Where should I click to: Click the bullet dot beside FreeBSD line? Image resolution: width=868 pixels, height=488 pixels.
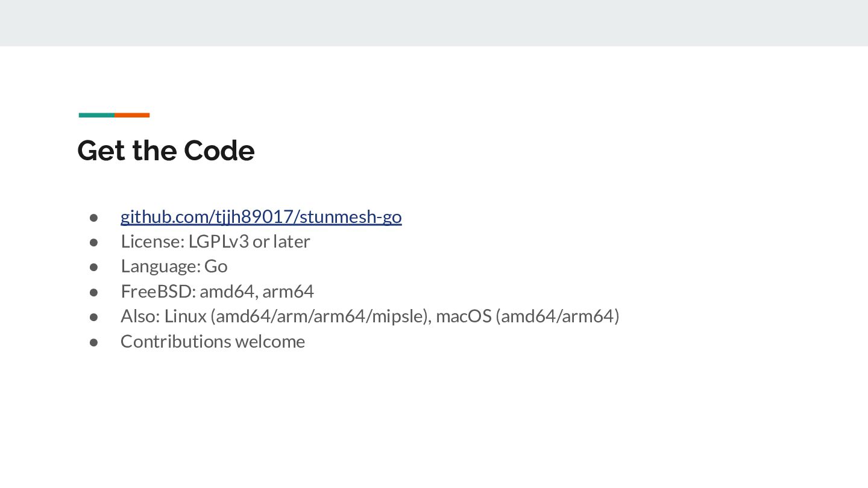pyautogui.click(x=94, y=292)
